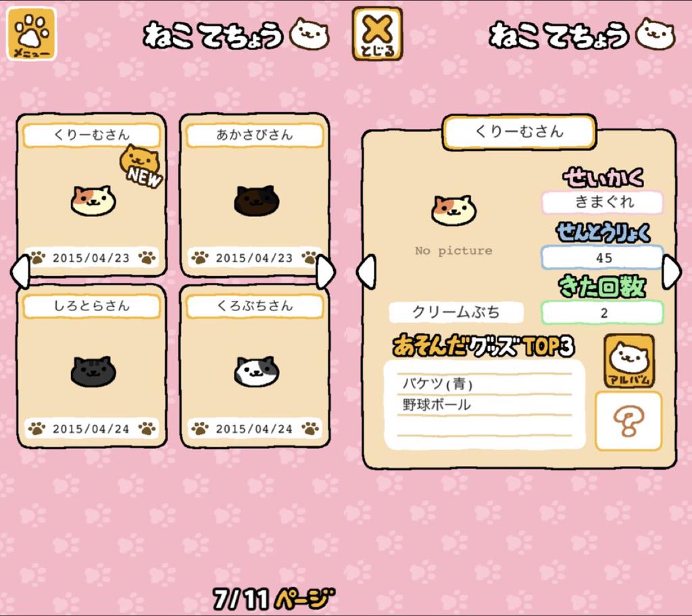Close the cat book with とじる button
The width and height of the screenshot is (692, 616).
(x=377, y=34)
